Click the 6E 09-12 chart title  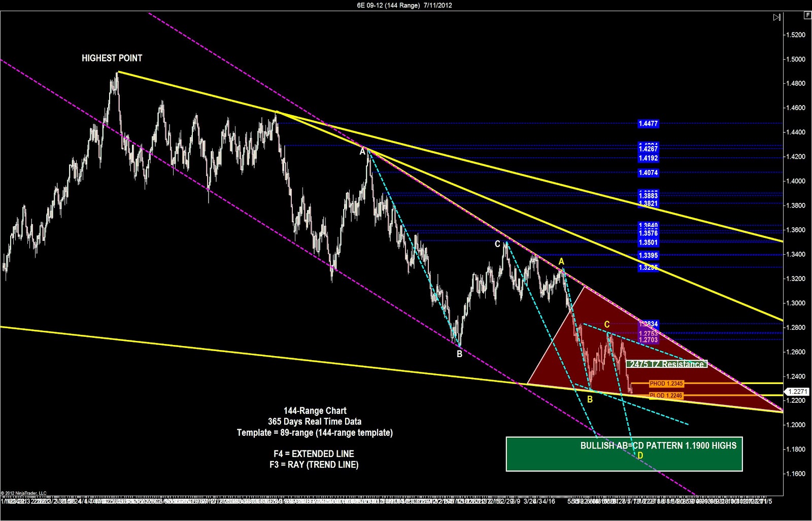pos(403,4)
